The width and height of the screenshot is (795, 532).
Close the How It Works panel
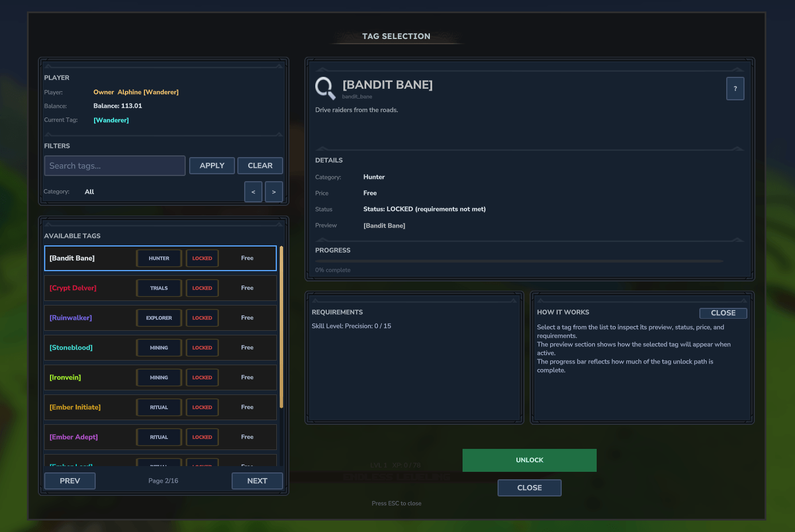(x=723, y=313)
